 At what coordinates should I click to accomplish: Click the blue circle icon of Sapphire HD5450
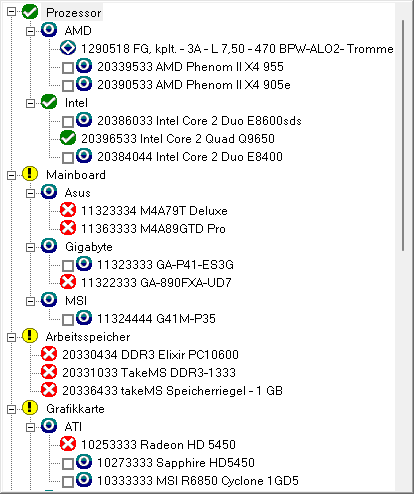[x=84, y=462]
